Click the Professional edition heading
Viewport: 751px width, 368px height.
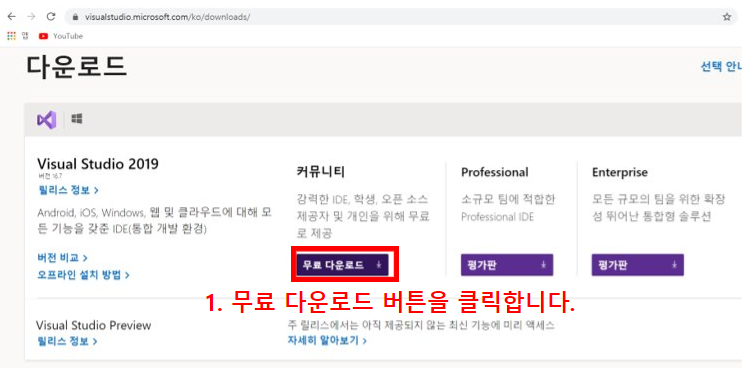click(495, 172)
